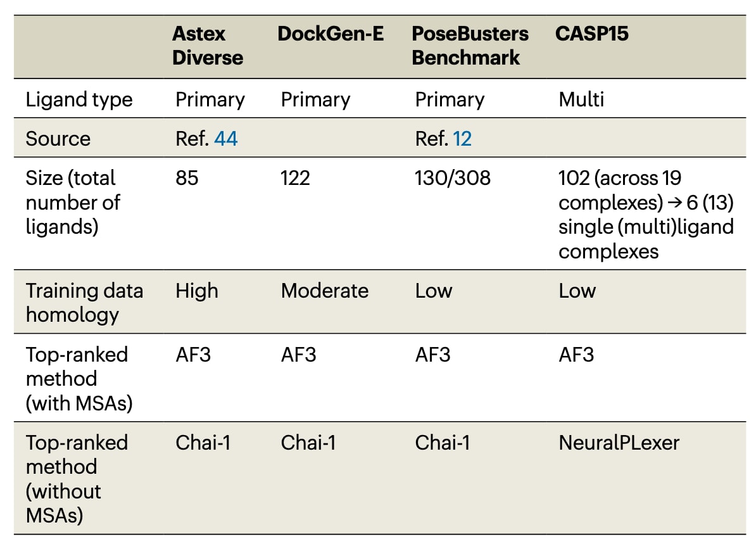The height and width of the screenshot is (551, 756).
Task: Select the High homology cell
Action: 197,291
